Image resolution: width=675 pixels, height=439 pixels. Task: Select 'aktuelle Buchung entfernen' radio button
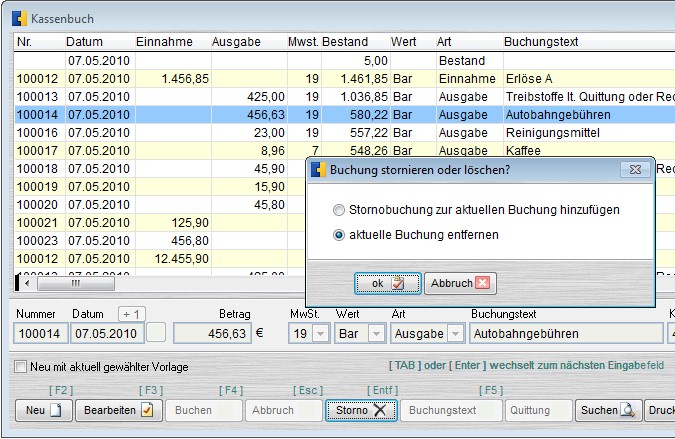(x=340, y=235)
